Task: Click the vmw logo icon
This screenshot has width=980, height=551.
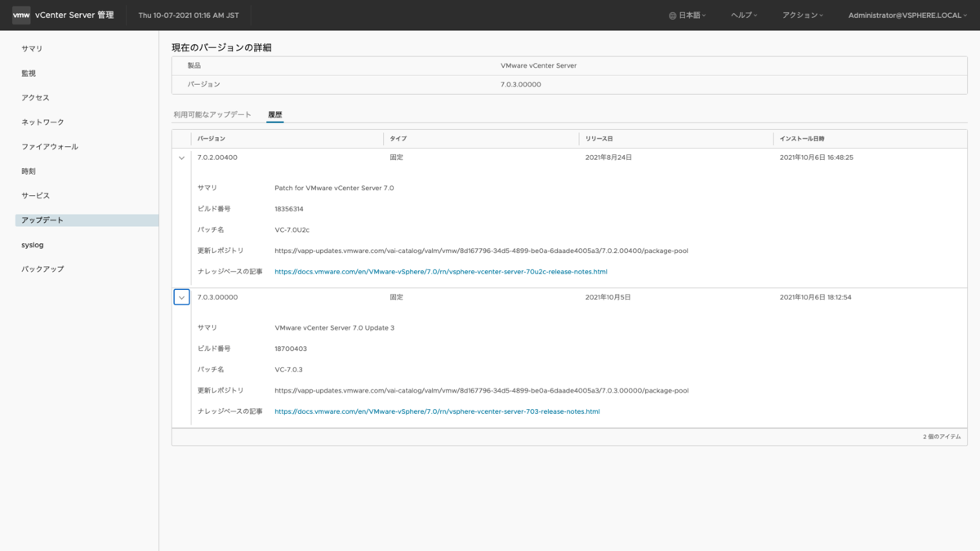Action: click(x=21, y=16)
